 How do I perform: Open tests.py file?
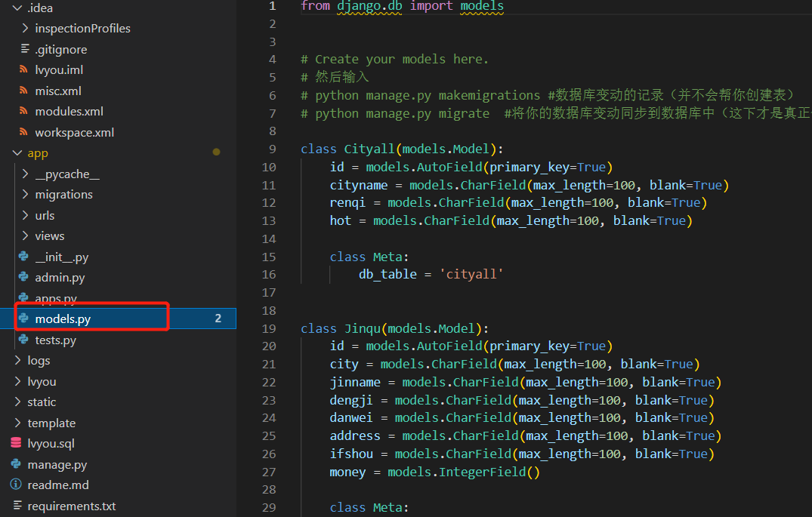(x=55, y=340)
